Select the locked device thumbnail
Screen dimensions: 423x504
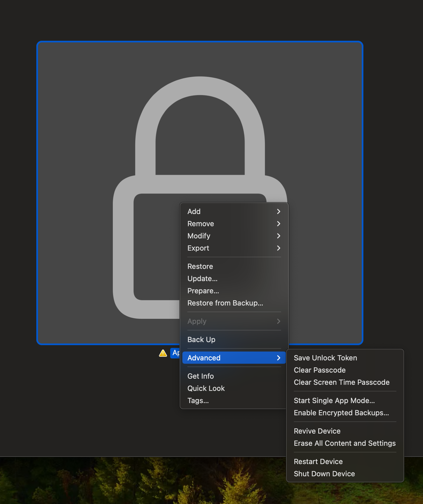pos(200,193)
